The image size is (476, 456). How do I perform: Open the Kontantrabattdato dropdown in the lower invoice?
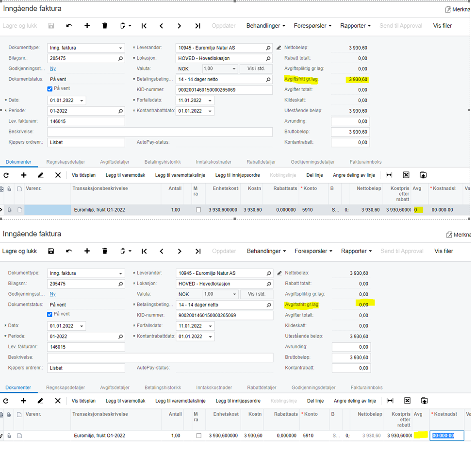pyautogui.click(x=211, y=337)
